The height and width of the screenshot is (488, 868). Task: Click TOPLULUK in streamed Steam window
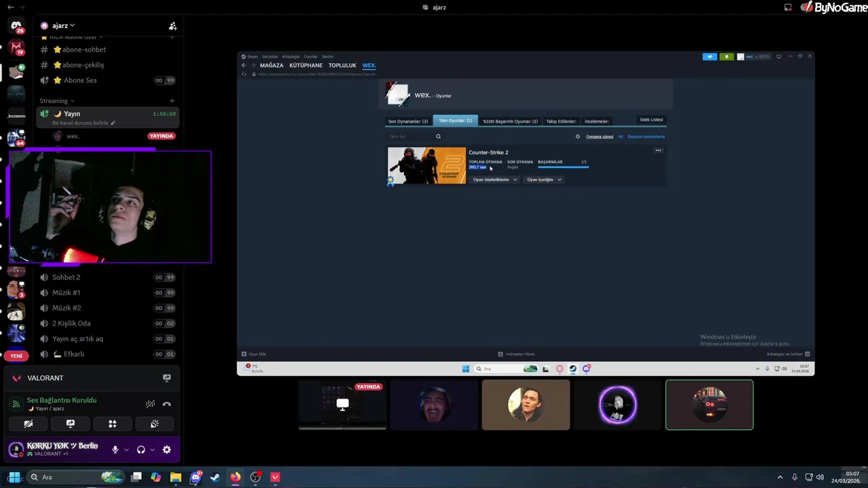[342, 66]
